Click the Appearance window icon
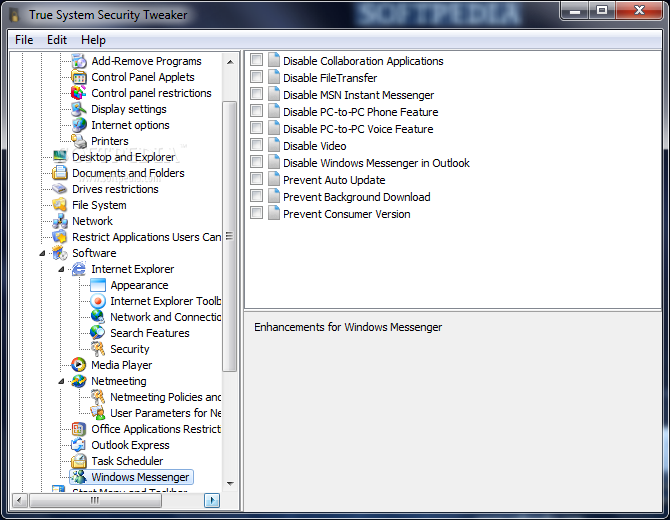This screenshot has height=520, width=670. coord(98,285)
